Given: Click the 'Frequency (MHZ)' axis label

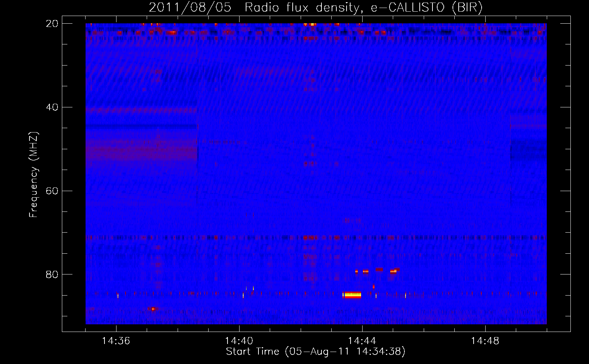Looking at the screenshot, I should click(33, 175).
